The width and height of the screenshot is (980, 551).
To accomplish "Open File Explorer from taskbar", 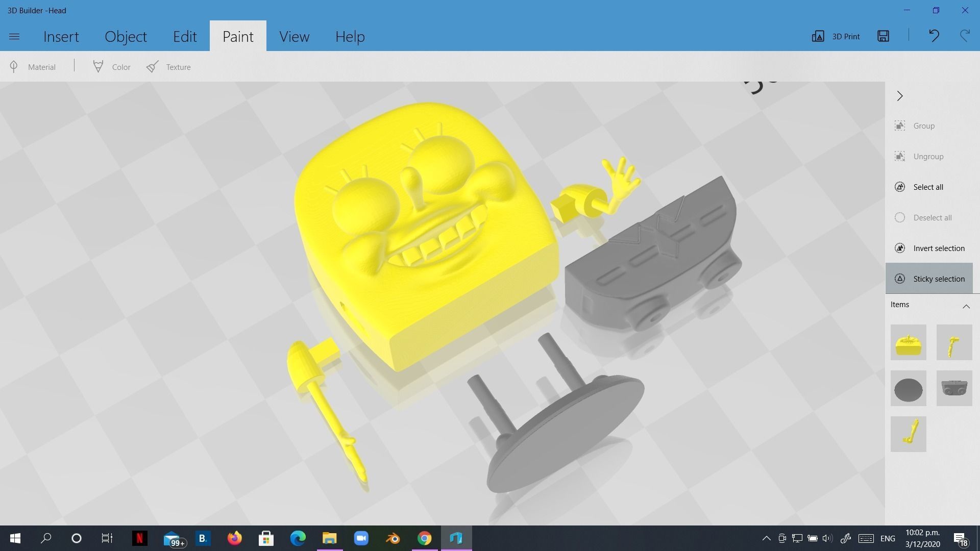I will [x=330, y=538].
